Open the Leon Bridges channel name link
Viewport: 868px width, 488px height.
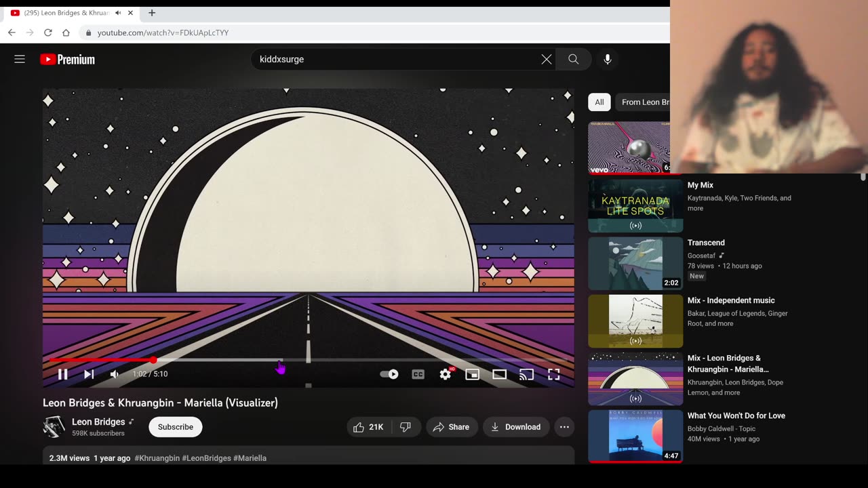pos(98,422)
